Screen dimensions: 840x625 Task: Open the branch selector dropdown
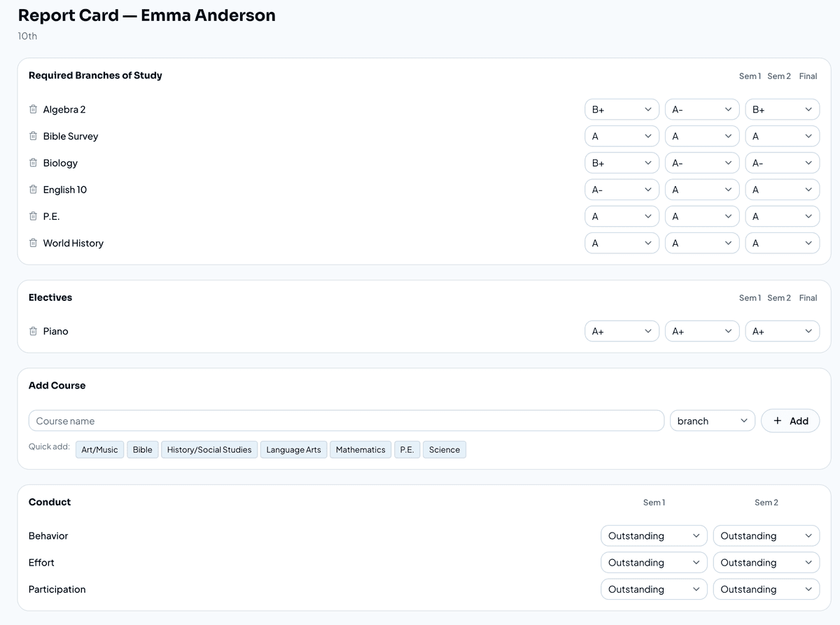tap(712, 421)
